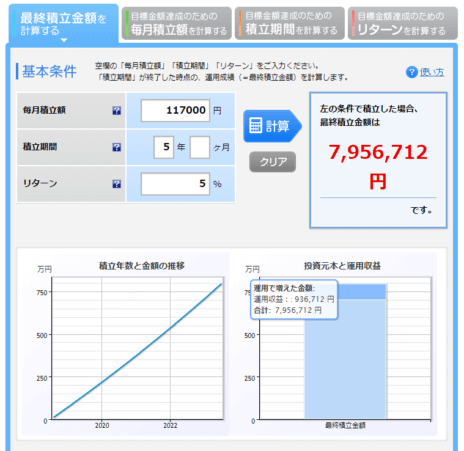Switch to the 毎月積立額を計算する tab
This screenshot has width=464, height=451.
pyautogui.click(x=176, y=24)
